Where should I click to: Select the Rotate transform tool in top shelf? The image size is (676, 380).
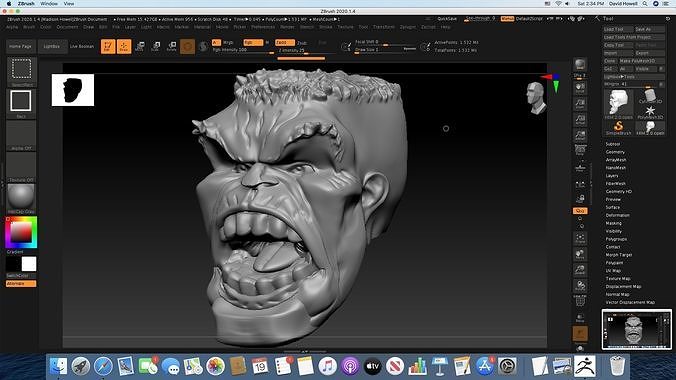[172, 46]
